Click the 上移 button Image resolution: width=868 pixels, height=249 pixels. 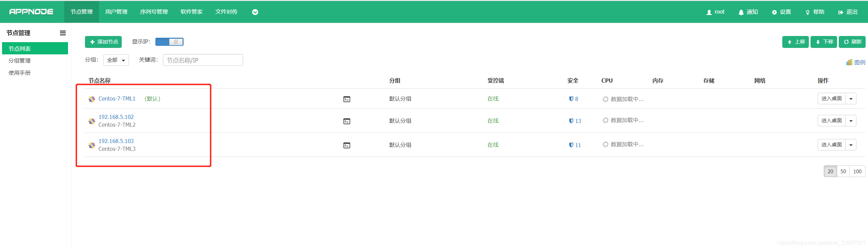point(796,42)
